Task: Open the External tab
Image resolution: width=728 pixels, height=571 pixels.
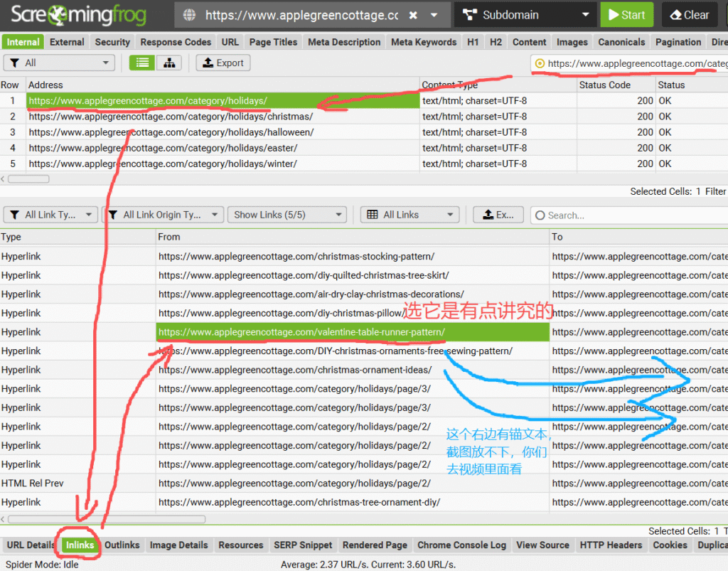Action: click(x=67, y=42)
